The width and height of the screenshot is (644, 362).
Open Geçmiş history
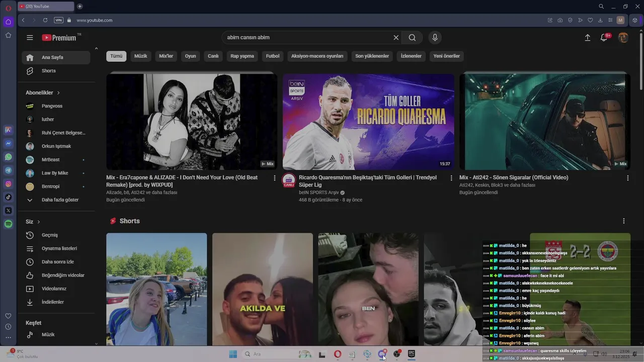click(56, 235)
